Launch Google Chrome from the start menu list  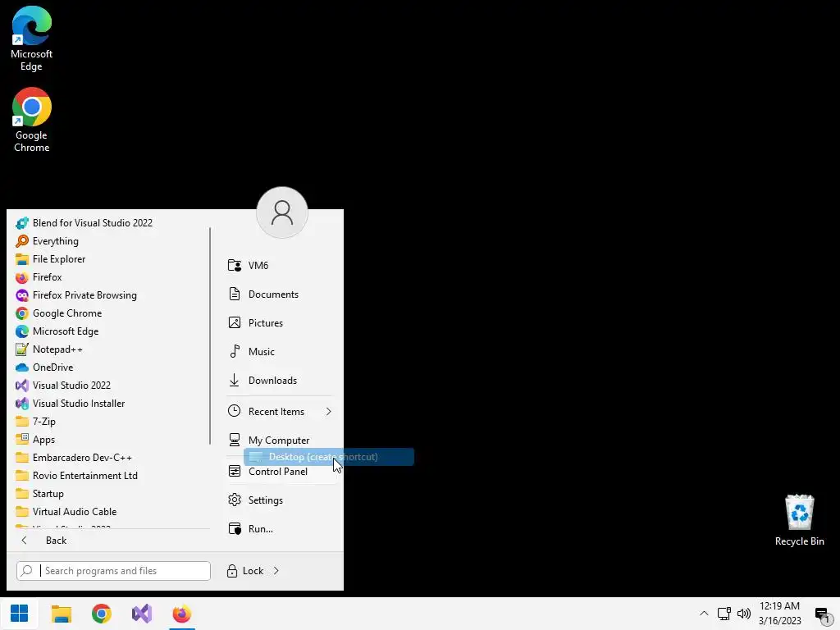59,313
